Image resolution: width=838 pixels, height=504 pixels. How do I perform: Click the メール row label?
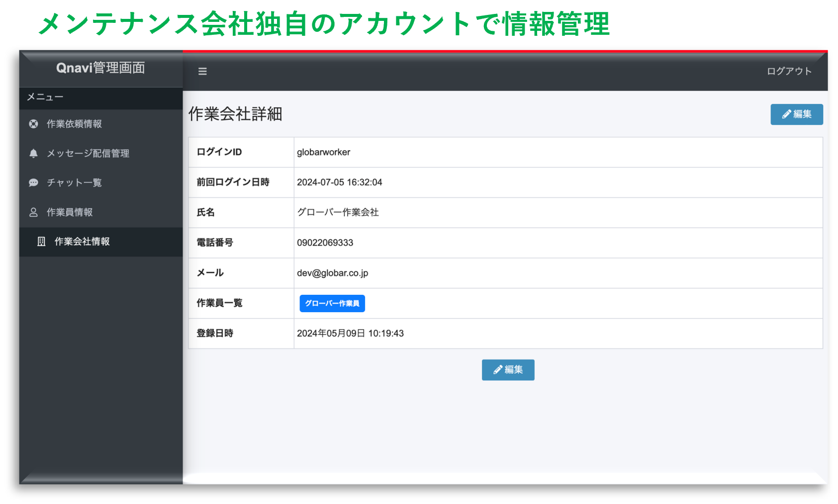(x=210, y=273)
